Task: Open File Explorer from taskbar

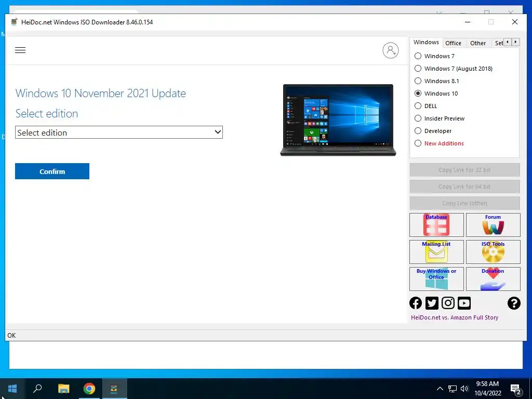Action: tap(63, 389)
